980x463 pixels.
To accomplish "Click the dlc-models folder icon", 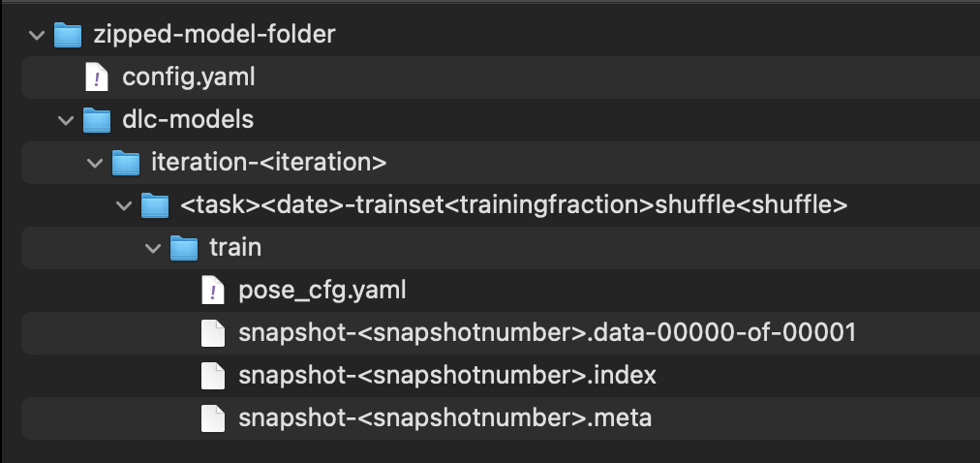I will 97,120.
